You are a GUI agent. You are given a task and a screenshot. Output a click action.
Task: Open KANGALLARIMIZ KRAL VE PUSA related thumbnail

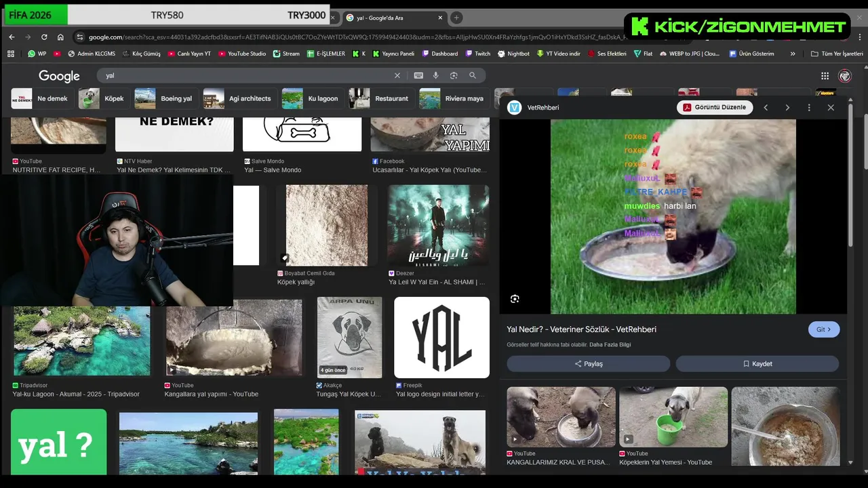pos(561,417)
